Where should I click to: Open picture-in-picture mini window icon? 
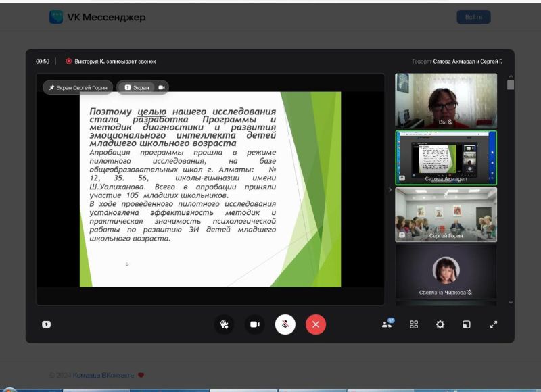point(466,324)
